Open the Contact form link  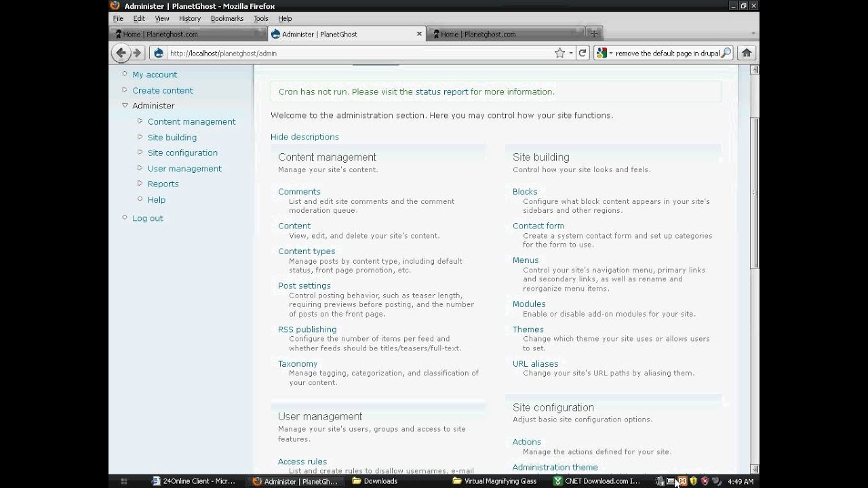(x=538, y=226)
